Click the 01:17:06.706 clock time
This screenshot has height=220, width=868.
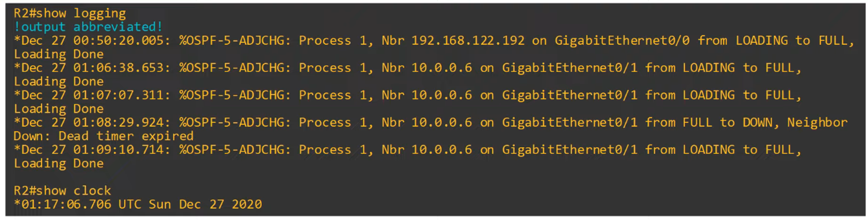click(66, 204)
